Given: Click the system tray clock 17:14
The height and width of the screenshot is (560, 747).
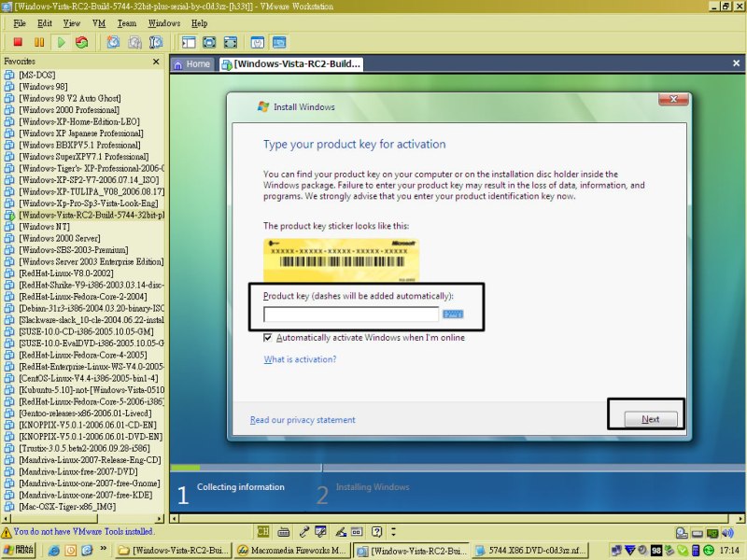Looking at the screenshot, I should click(729, 551).
